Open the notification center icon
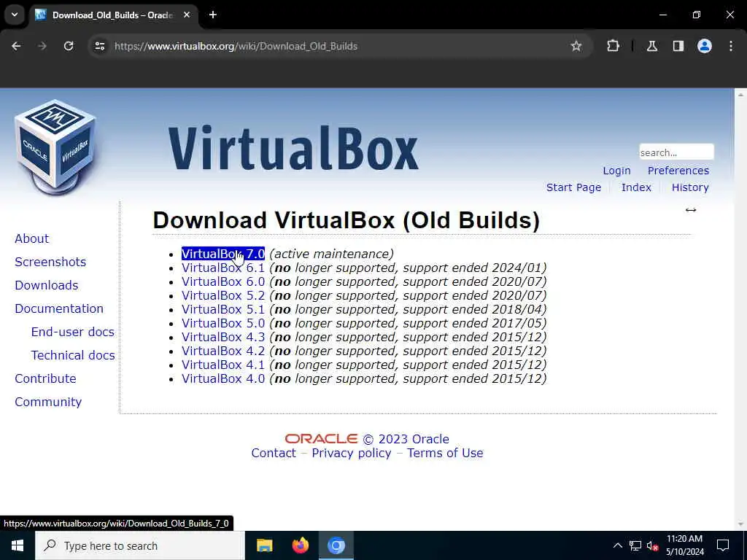 (x=723, y=545)
